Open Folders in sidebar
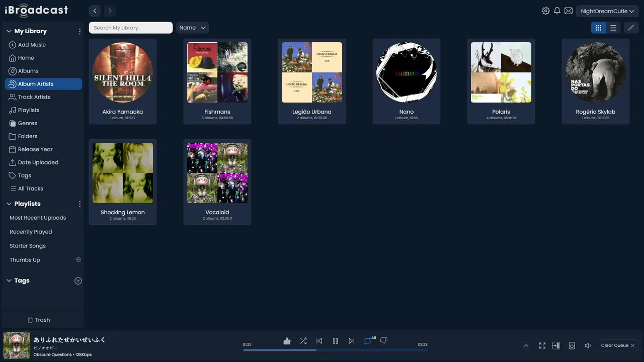 (x=44, y=136)
